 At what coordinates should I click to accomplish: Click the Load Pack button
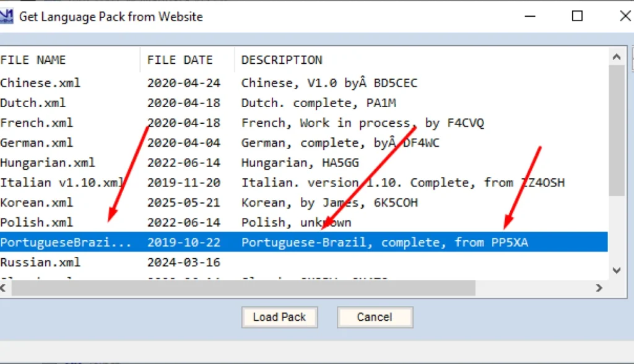click(x=279, y=317)
